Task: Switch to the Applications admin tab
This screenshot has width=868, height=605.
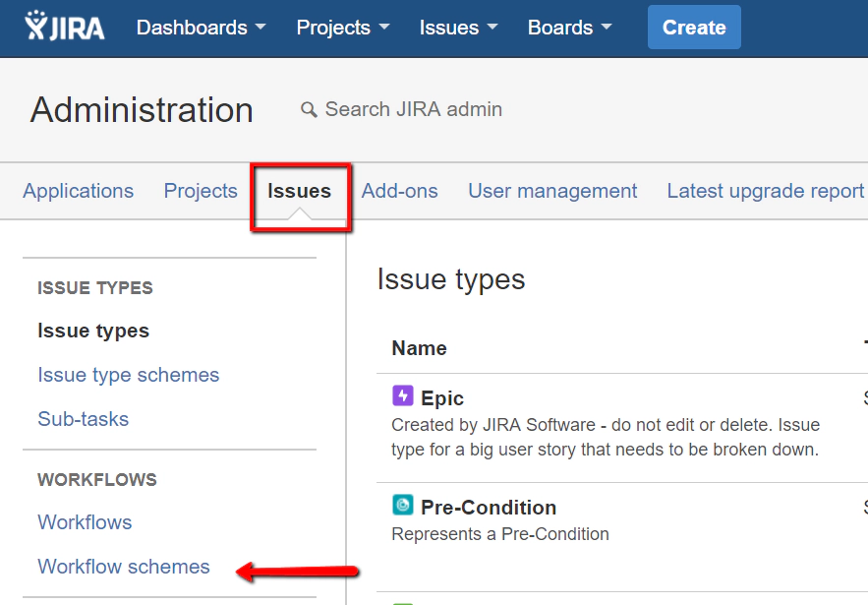Action: point(78,191)
